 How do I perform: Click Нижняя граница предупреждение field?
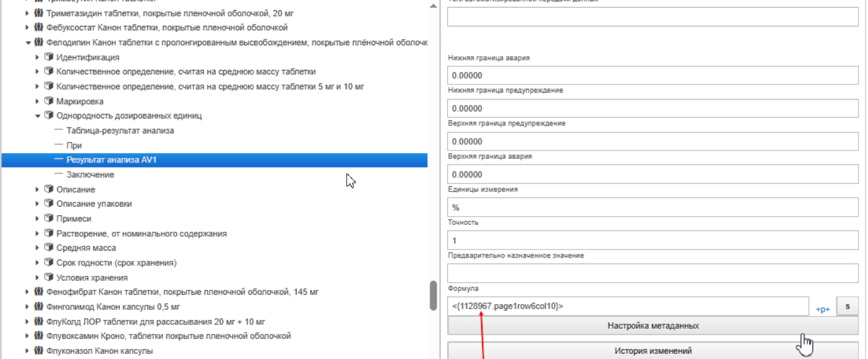(x=653, y=108)
